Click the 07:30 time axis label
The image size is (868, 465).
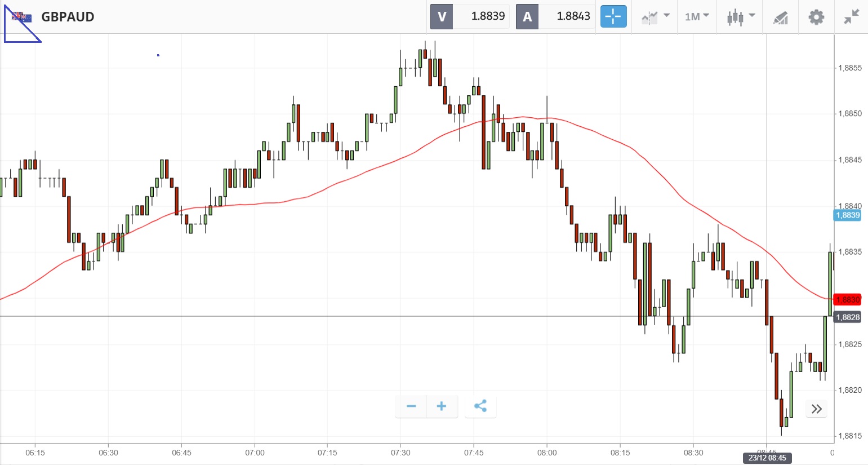pos(400,453)
